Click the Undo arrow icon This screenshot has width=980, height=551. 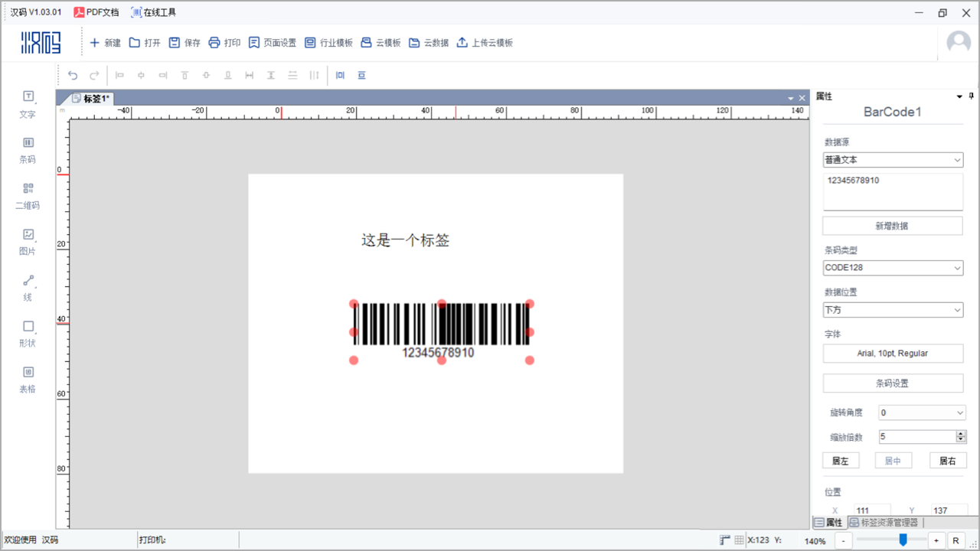pos(73,75)
